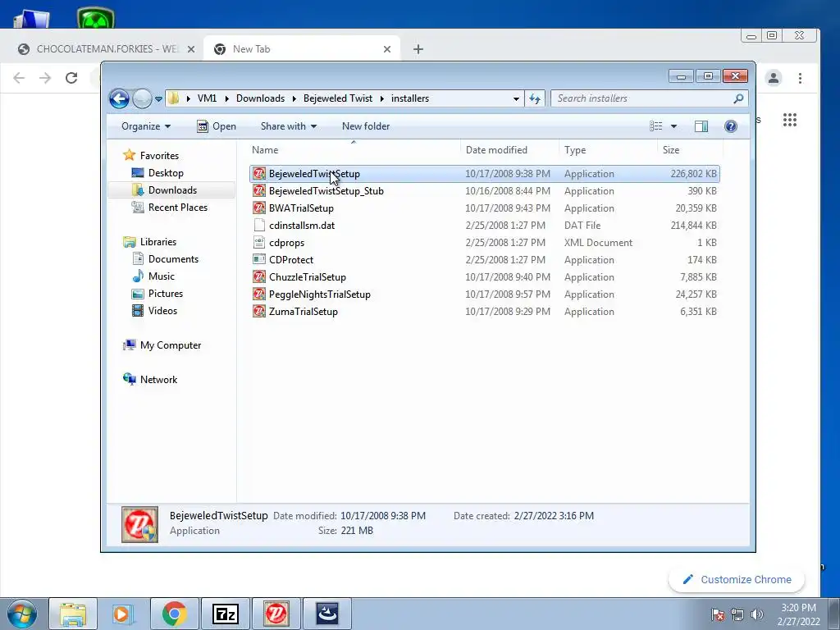Select cdprops XML document
This screenshot has width=840, height=630.
click(485, 243)
